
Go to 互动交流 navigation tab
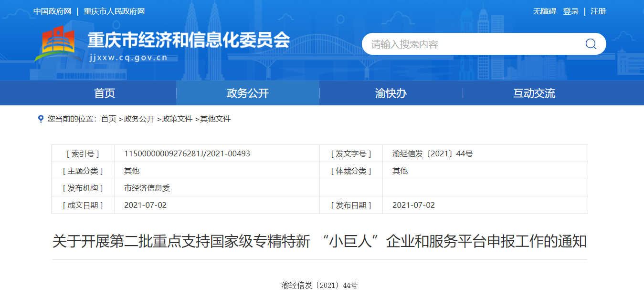click(x=534, y=93)
